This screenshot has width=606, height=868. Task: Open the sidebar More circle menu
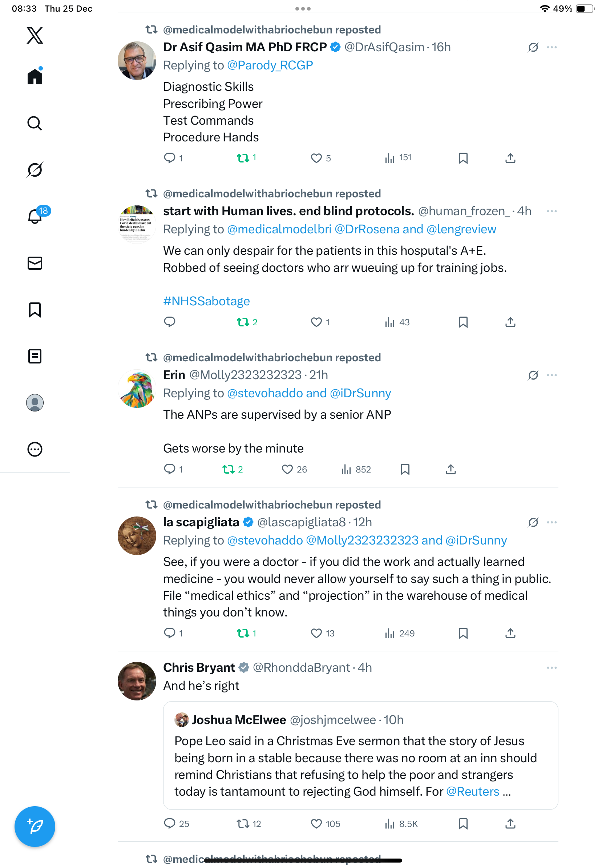(x=35, y=449)
